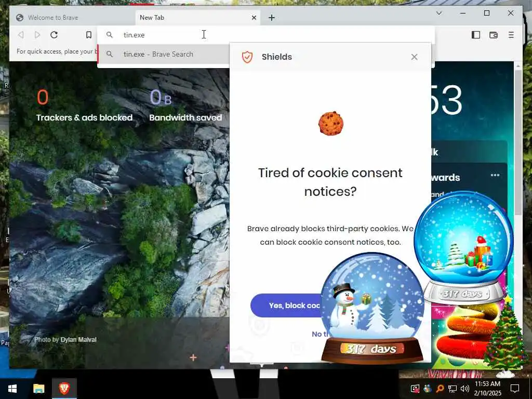Open the notification action center icon

coord(515,389)
